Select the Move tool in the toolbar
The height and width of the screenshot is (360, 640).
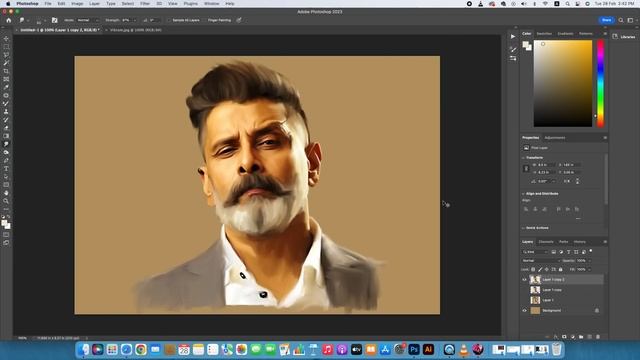[x=6, y=39]
